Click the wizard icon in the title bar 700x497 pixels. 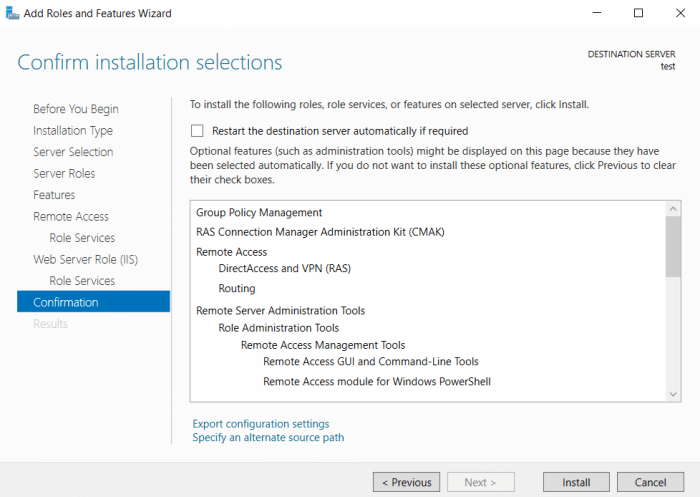(11, 14)
